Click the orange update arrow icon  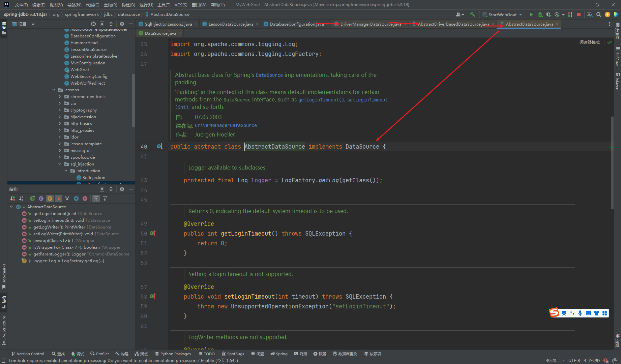pyautogui.click(x=608, y=14)
